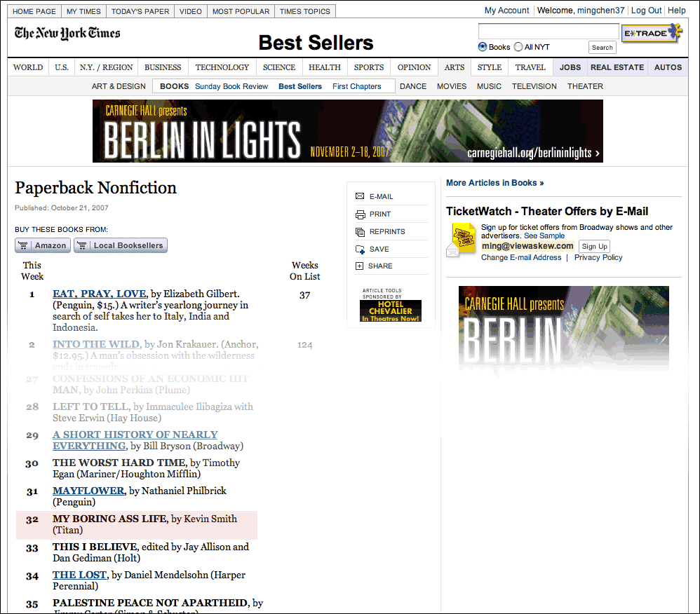Image resolution: width=700 pixels, height=614 pixels.
Task: Open the VIDEO tab
Action: 191,12
